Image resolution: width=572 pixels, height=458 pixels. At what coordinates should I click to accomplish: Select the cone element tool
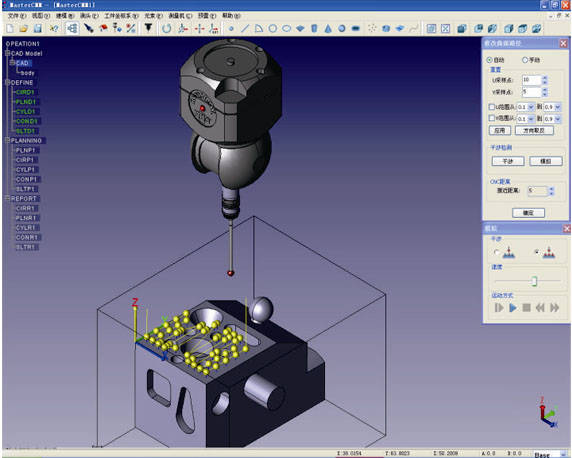[328, 28]
